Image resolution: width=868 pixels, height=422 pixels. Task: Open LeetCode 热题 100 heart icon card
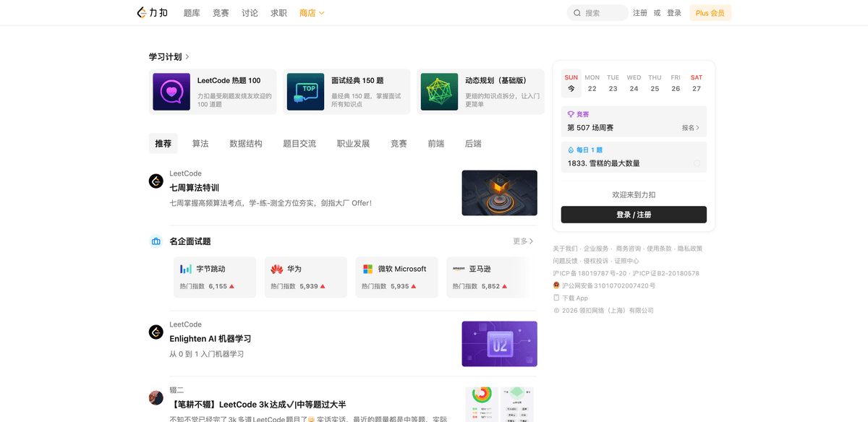click(x=171, y=92)
